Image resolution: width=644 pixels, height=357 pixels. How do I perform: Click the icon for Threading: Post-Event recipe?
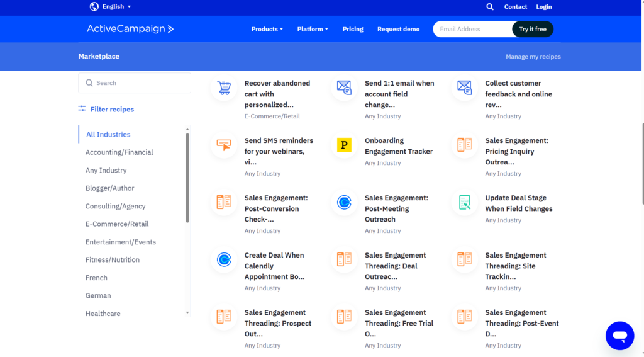pos(465,317)
